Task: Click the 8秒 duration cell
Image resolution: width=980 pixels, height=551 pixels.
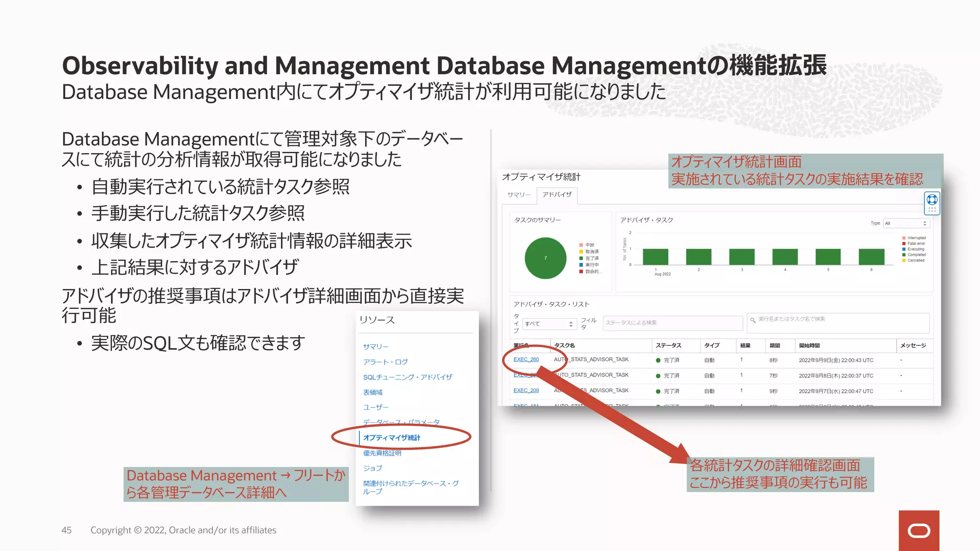Action: pos(773,360)
